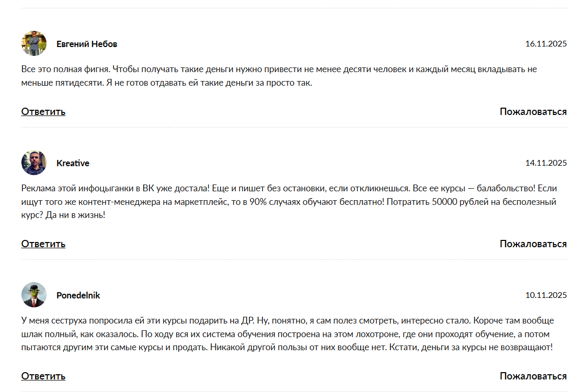Select the Ponedelnik username
The height and width of the screenshot is (392, 575).
[78, 295]
